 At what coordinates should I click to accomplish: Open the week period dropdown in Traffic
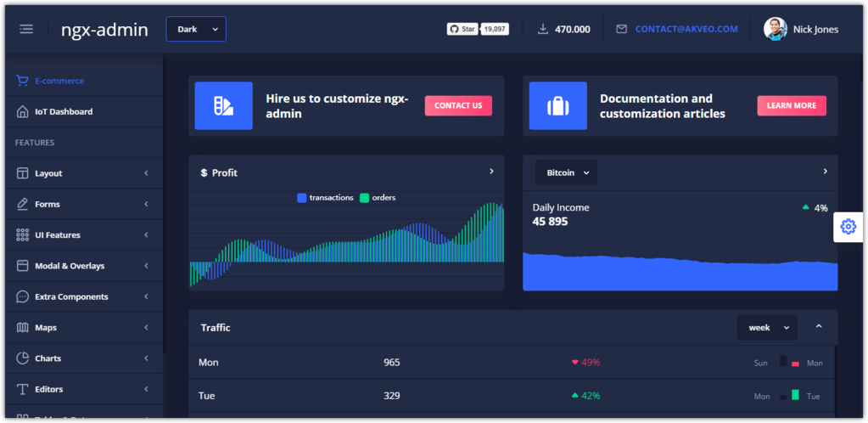click(767, 327)
